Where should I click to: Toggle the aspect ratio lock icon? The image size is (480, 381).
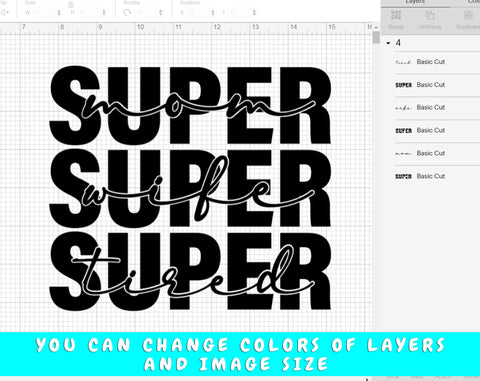pos(71,4)
